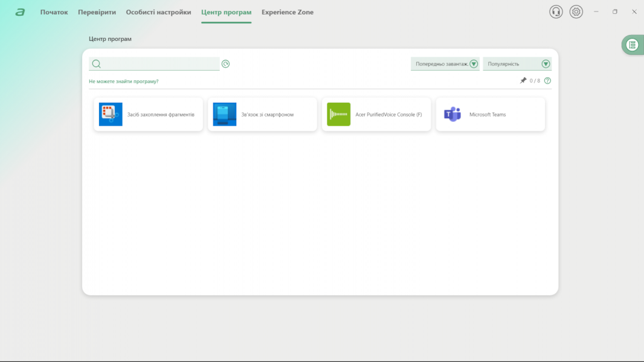Open the "Особисті настройки" tab
Screen dimensions: 644x362
pos(158,12)
